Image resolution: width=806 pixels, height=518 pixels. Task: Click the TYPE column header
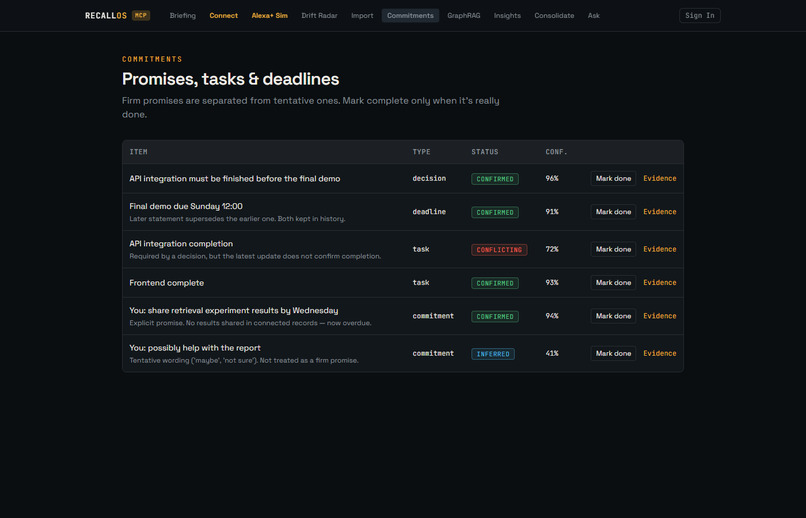click(x=422, y=152)
